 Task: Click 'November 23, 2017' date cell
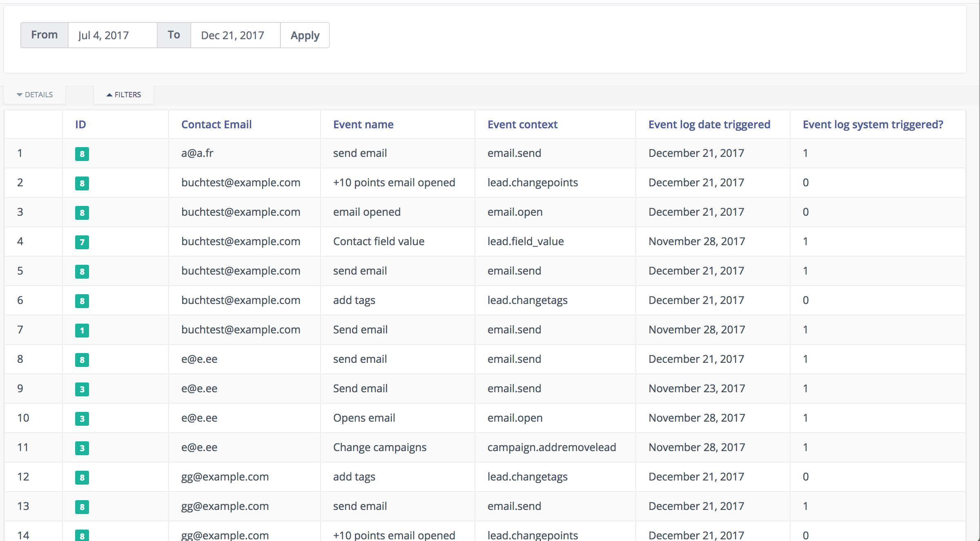[x=697, y=389]
